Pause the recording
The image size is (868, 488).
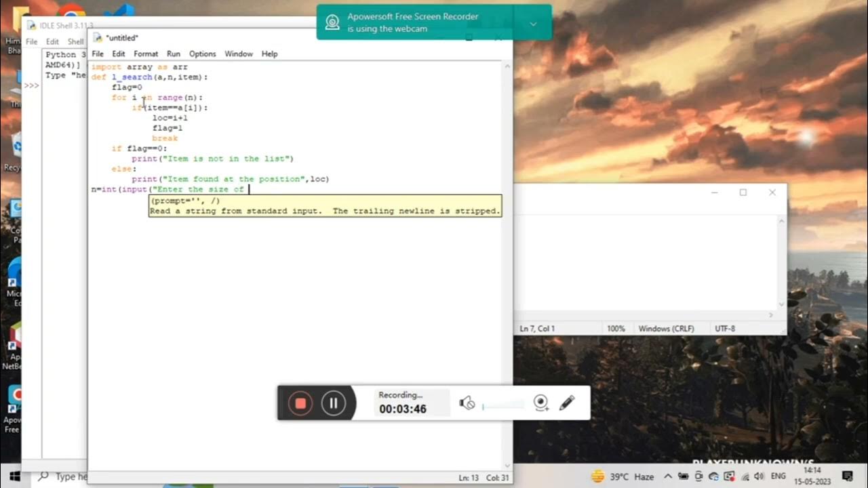tap(334, 403)
